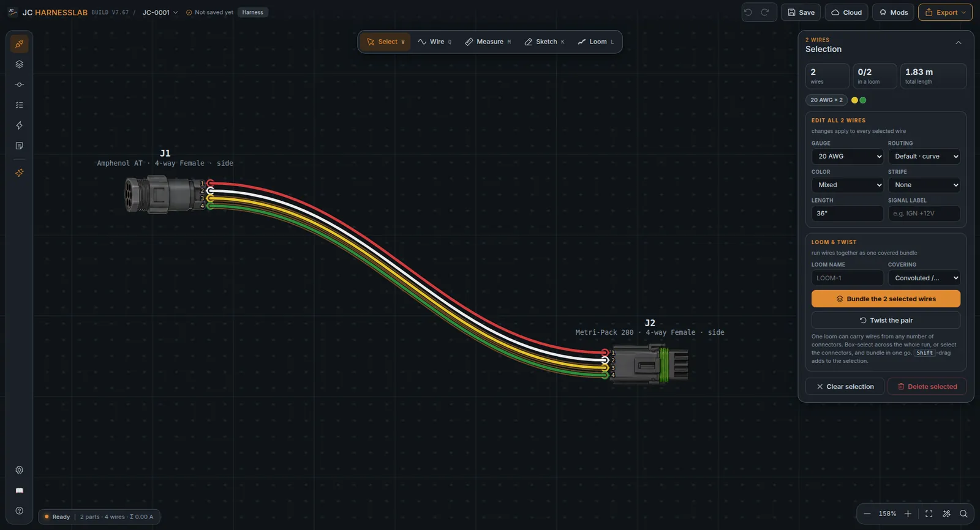Switch to the Loom tool
Screen dimensions: 980x530
[x=596, y=42]
